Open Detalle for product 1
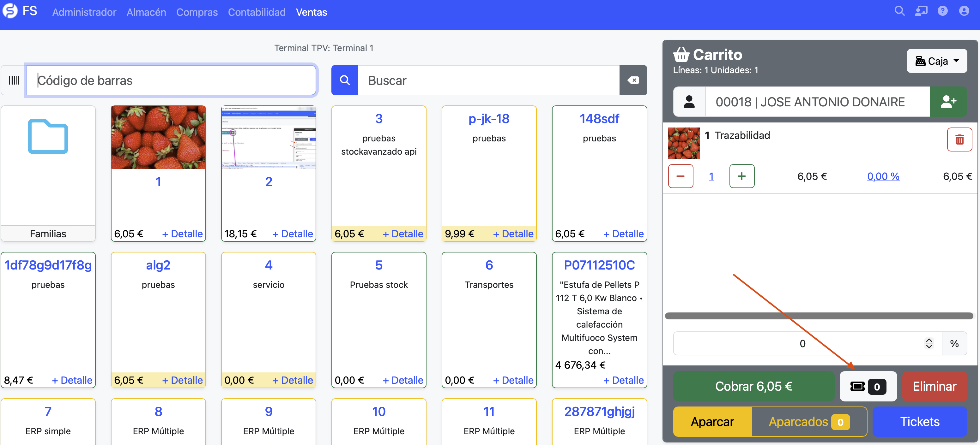 point(182,234)
